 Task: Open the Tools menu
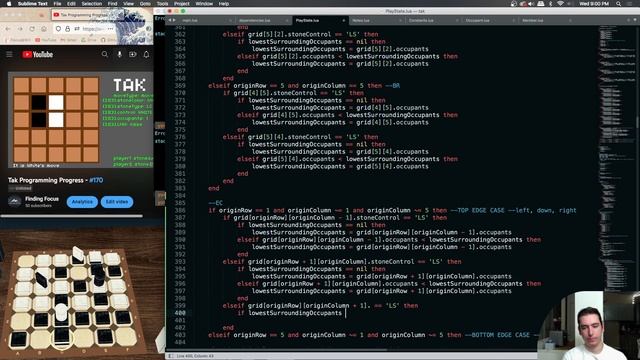click(x=162, y=4)
